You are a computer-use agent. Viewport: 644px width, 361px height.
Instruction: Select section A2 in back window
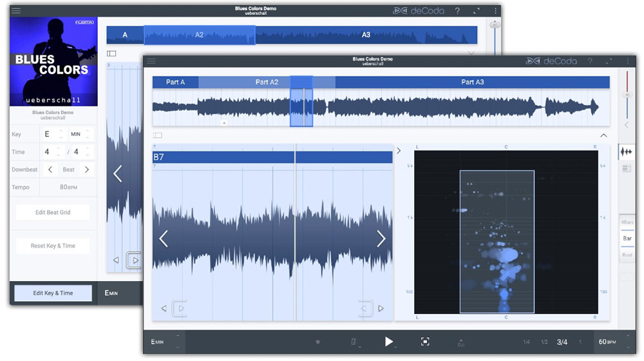(x=199, y=35)
